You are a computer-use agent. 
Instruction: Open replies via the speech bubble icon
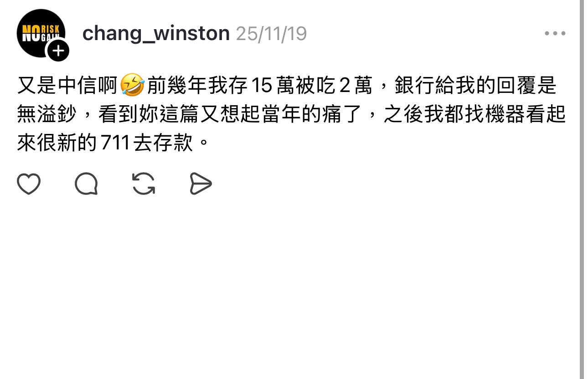[86, 184]
